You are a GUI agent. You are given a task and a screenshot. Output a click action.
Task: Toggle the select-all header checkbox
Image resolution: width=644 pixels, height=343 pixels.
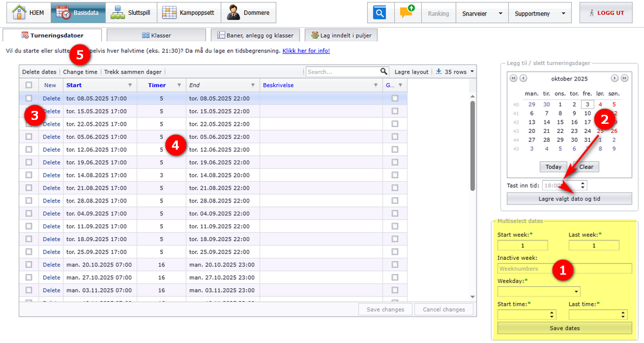(x=28, y=85)
